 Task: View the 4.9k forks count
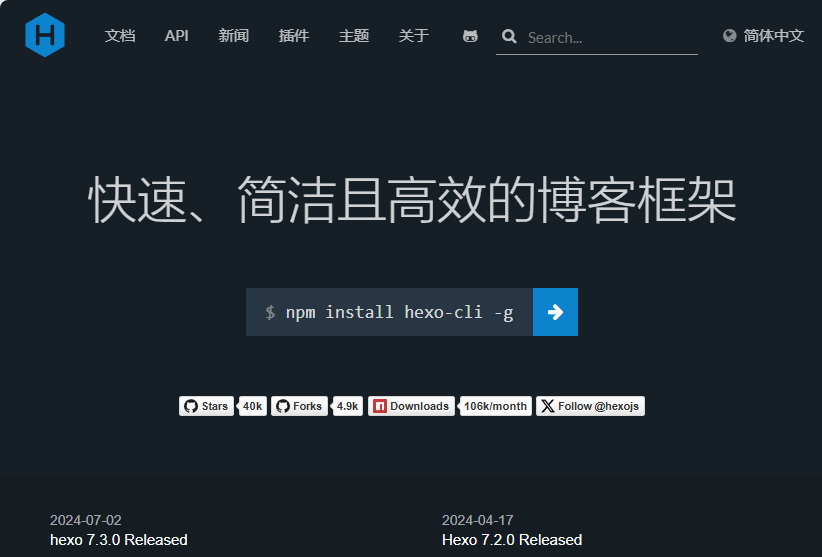[x=348, y=406]
